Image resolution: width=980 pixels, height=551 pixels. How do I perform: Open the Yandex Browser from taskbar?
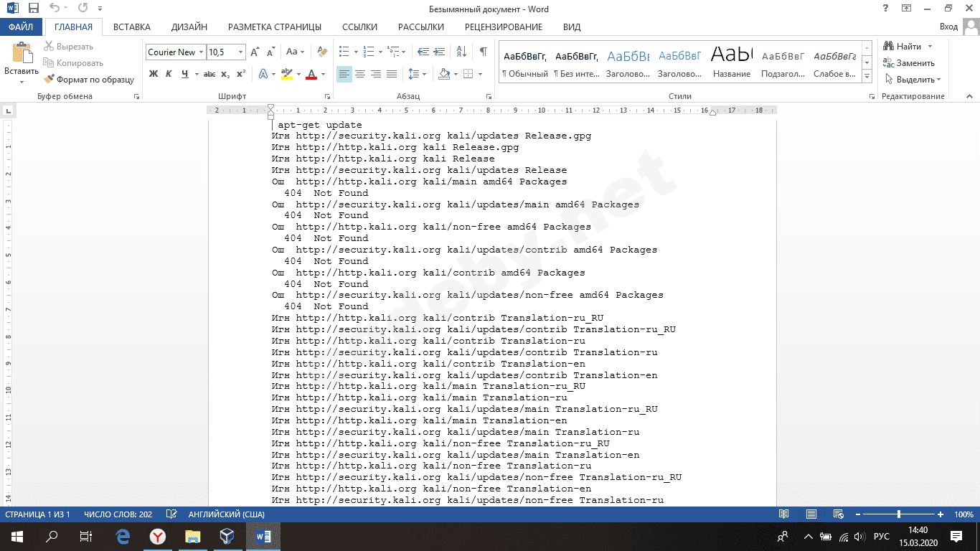(x=157, y=536)
